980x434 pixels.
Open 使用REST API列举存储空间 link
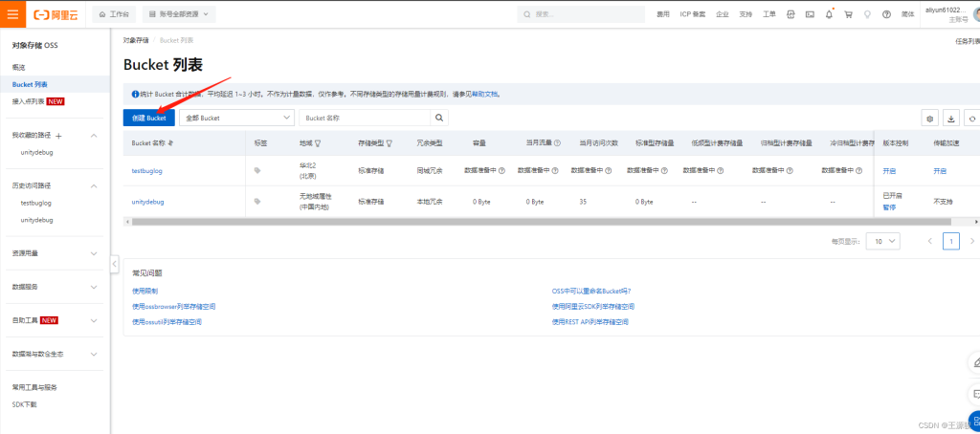pyautogui.click(x=590, y=322)
